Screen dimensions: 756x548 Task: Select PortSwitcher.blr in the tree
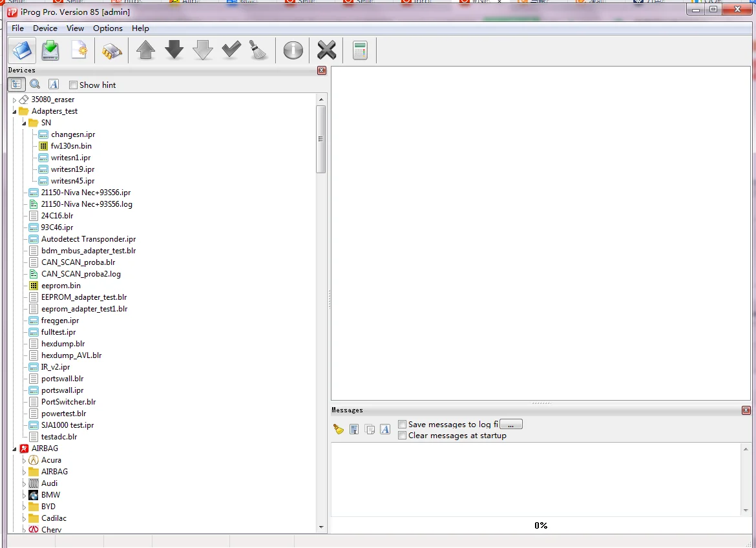point(68,401)
